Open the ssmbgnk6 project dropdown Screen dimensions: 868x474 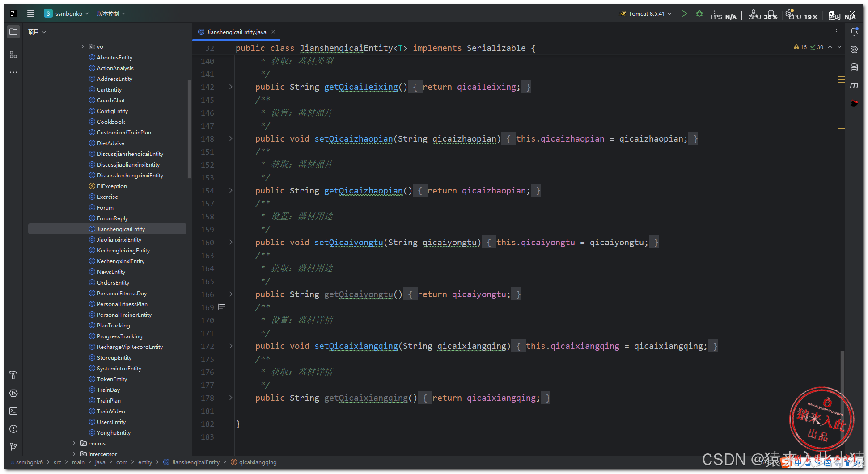(x=66, y=13)
